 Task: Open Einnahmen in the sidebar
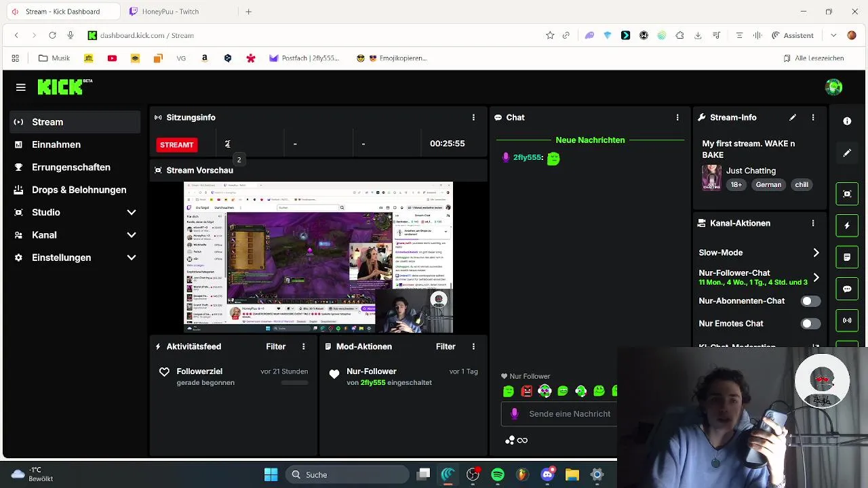[x=75, y=144]
